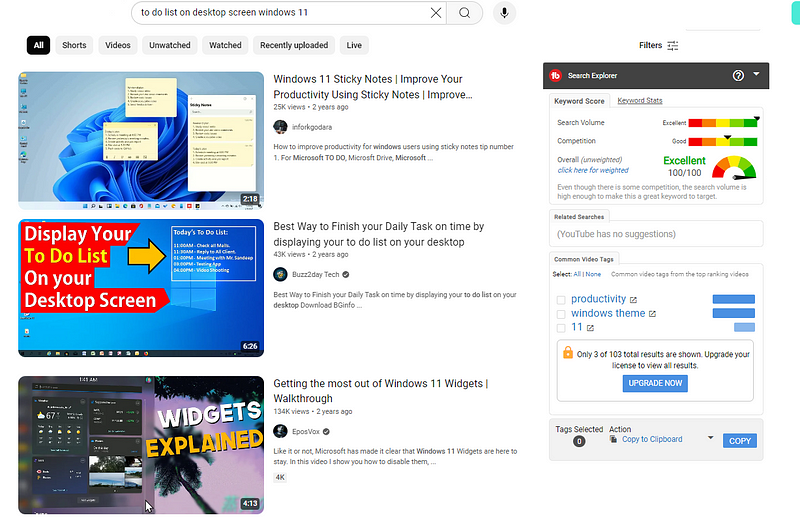Select the Shorts filter chip
Image resolution: width=800 pixels, height=522 pixels.
[74, 45]
